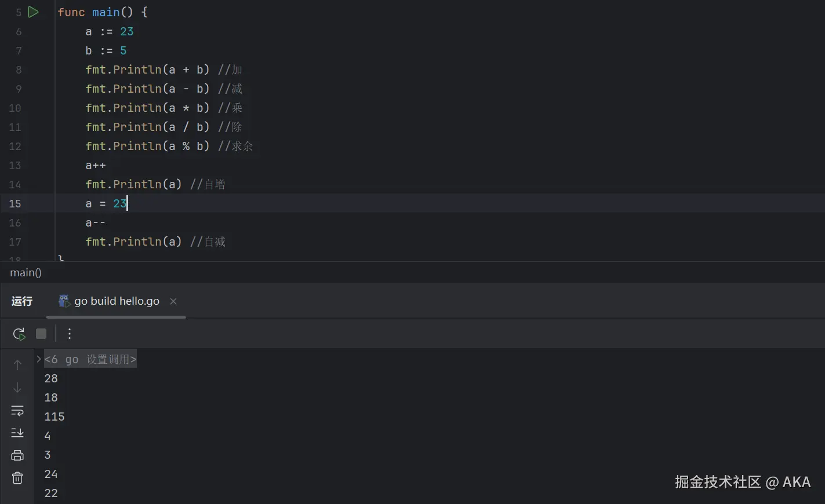Open more run toolbar options
This screenshot has height=504, width=825.
point(70,334)
